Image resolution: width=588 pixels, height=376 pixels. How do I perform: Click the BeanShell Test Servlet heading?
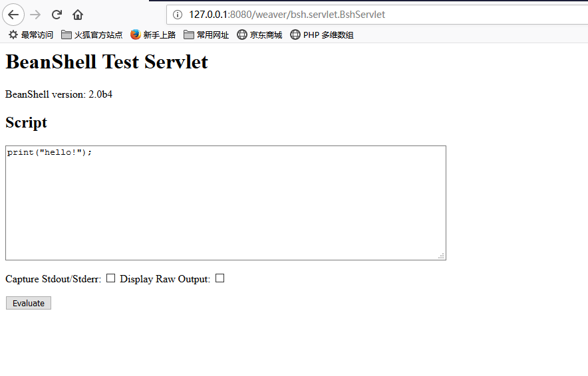106,62
